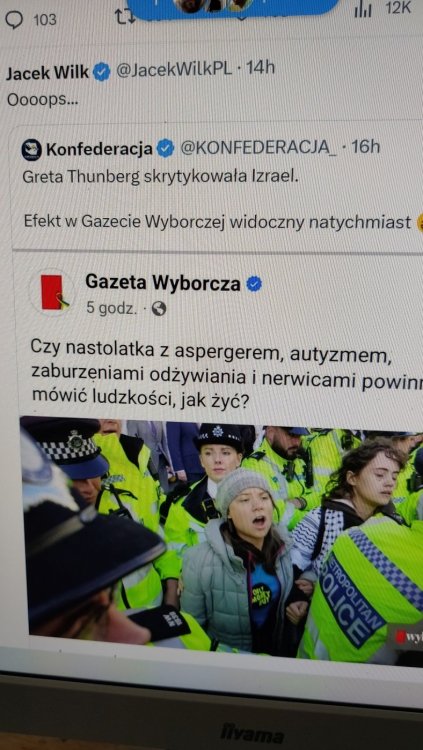423x750 pixels.
Task: Open the view analytics bar-chart icon
Action: coord(363,10)
